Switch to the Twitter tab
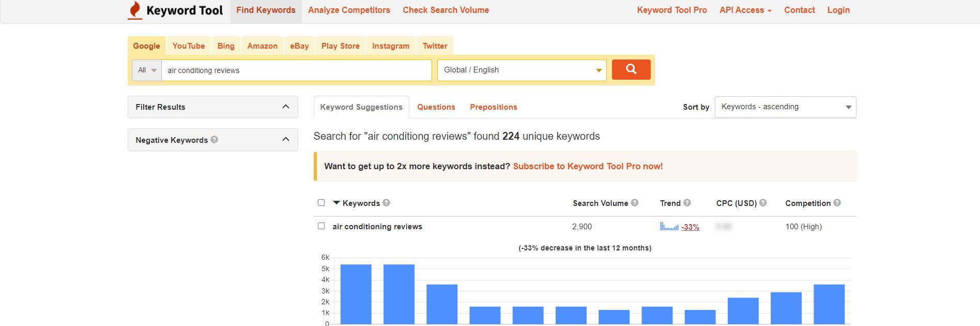 pos(435,46)
